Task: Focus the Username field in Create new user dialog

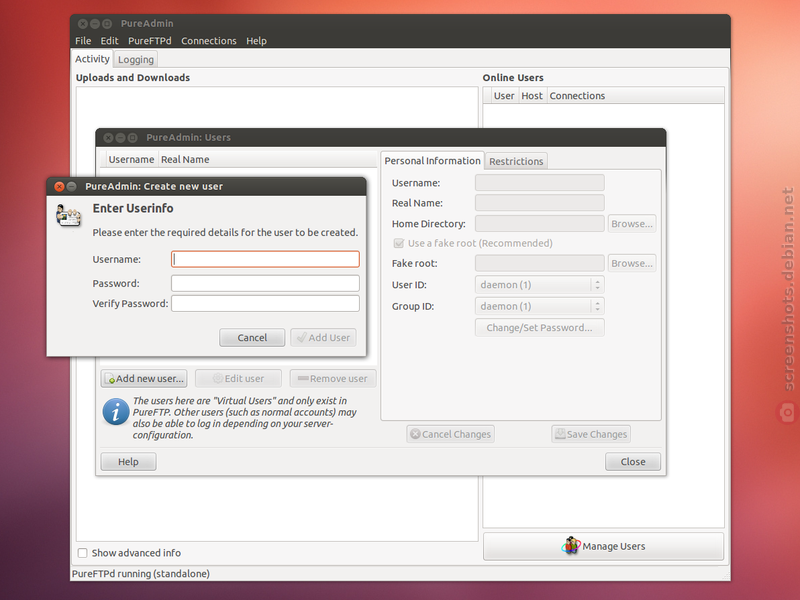Action: point(265,259)
